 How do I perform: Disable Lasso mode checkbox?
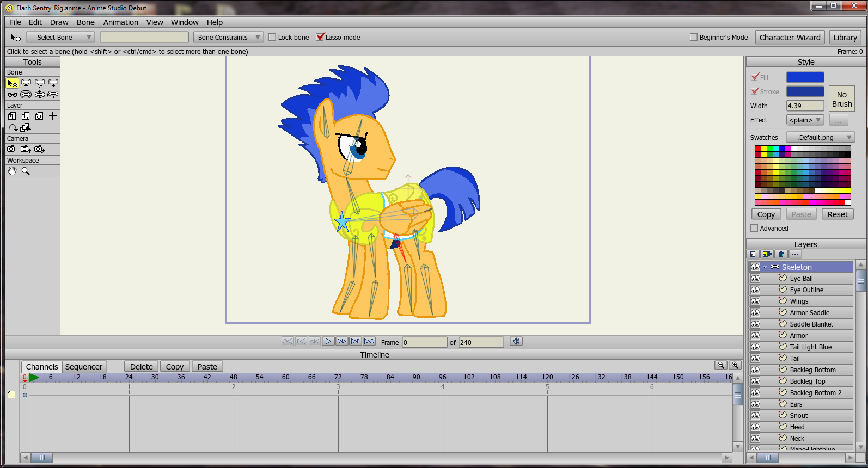320,37
